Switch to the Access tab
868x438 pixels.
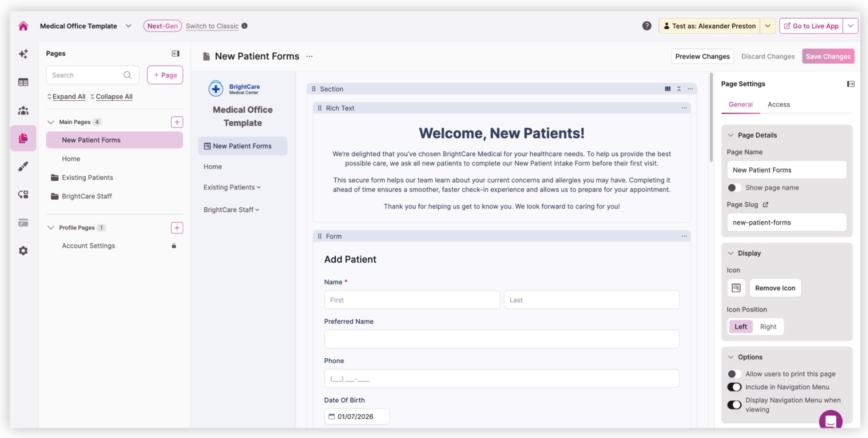(779, 104)
